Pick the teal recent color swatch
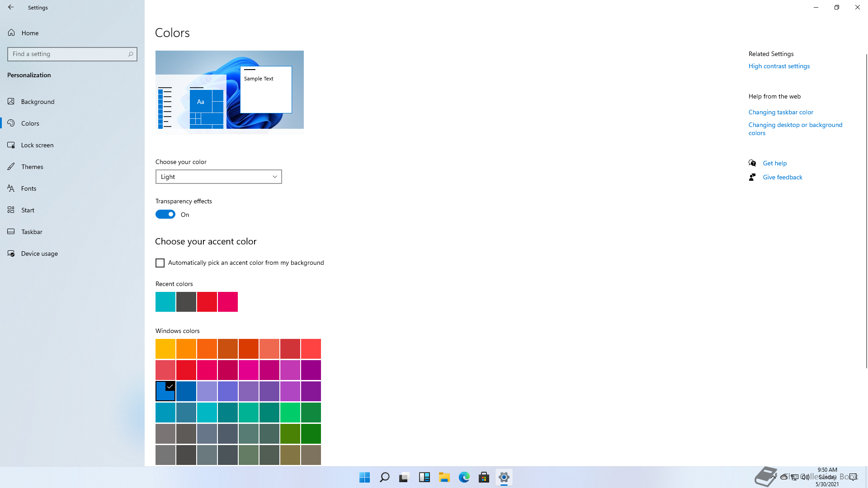The width and height of the screenshot is (868, 488). 165,302
